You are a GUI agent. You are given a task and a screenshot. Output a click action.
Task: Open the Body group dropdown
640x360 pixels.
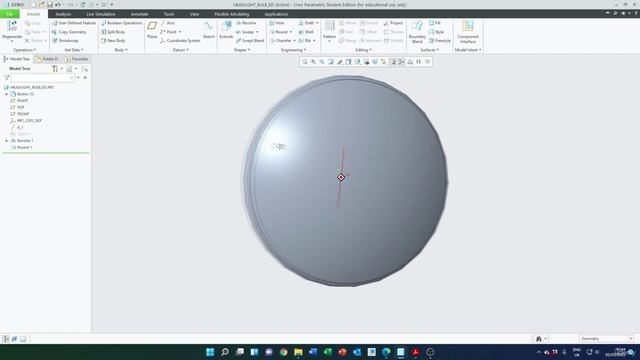click(121, 50)
